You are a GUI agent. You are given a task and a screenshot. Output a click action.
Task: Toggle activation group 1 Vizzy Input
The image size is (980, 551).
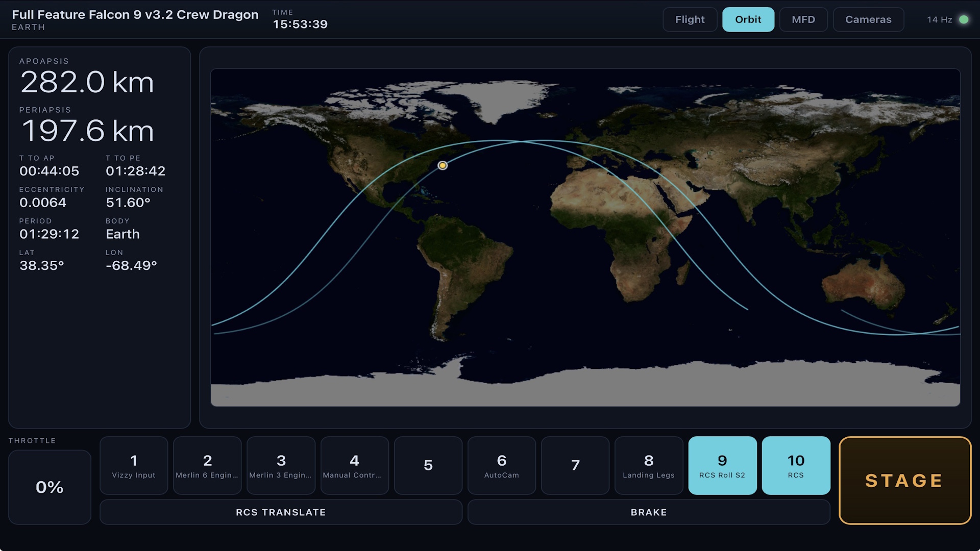click(134, 465)
